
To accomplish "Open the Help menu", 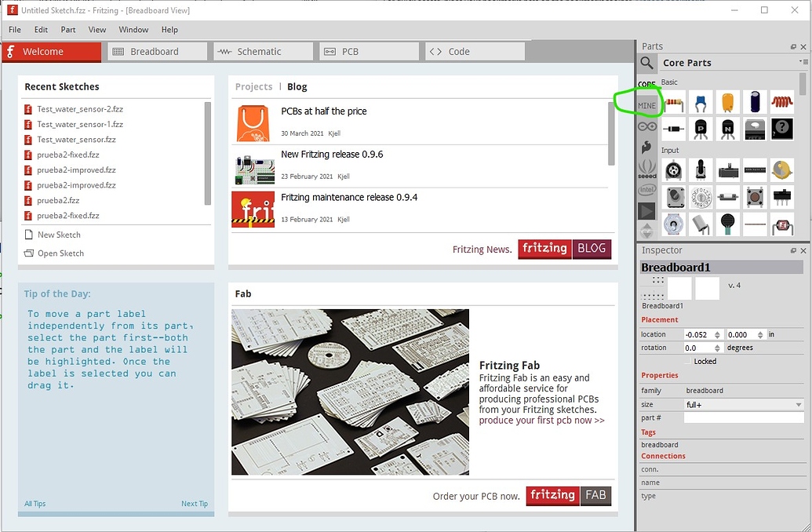I will click(169, 30).
